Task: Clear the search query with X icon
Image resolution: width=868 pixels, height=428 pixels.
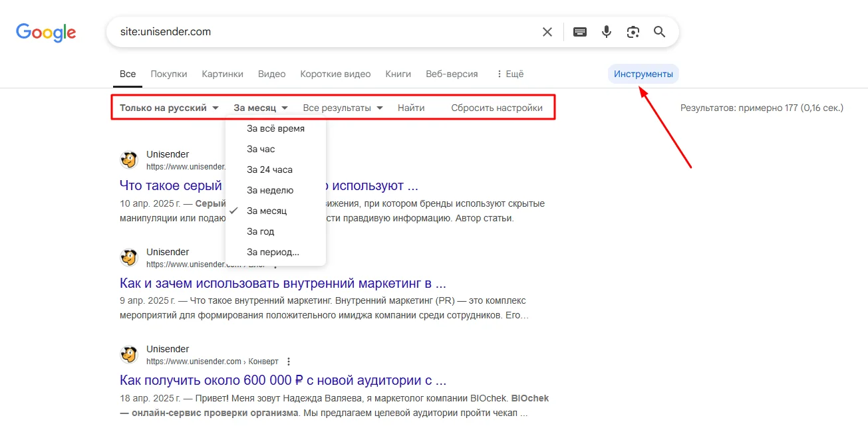Action: tap(547, 32)
